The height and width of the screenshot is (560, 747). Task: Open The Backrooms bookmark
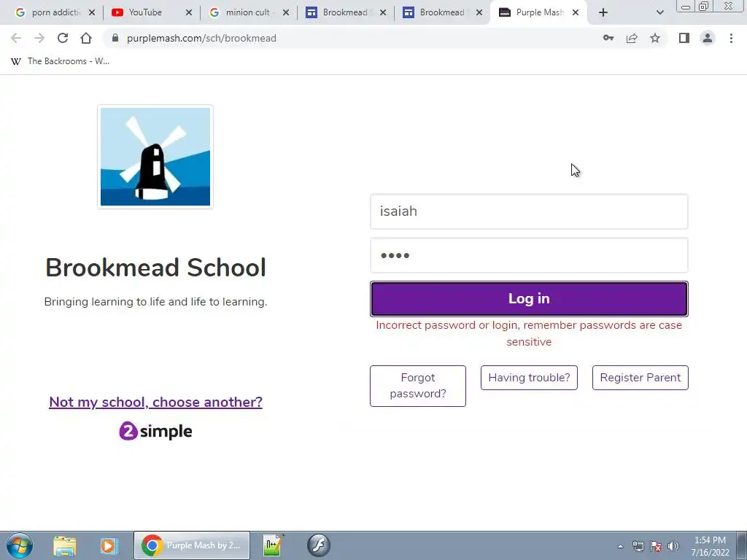[x=60, y=61]
